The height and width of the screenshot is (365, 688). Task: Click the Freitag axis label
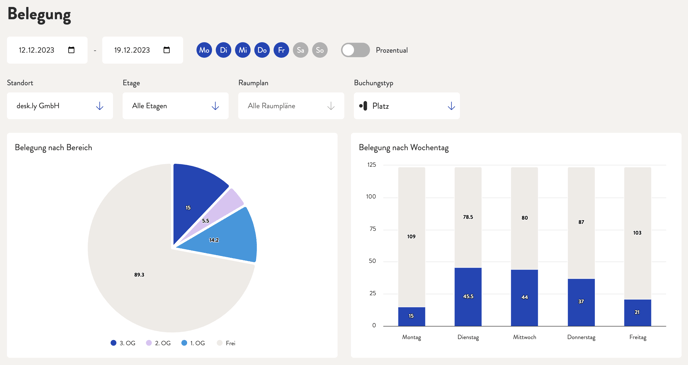click(638, 337)
